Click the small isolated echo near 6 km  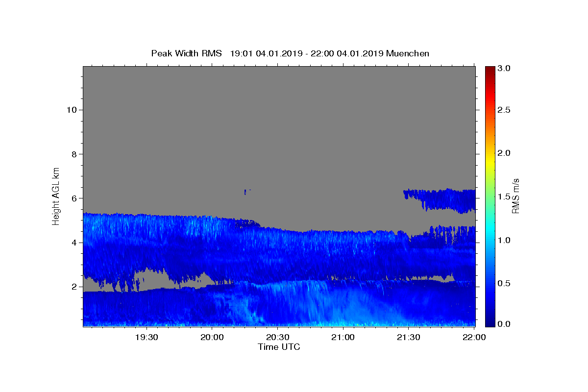[246, 192]
